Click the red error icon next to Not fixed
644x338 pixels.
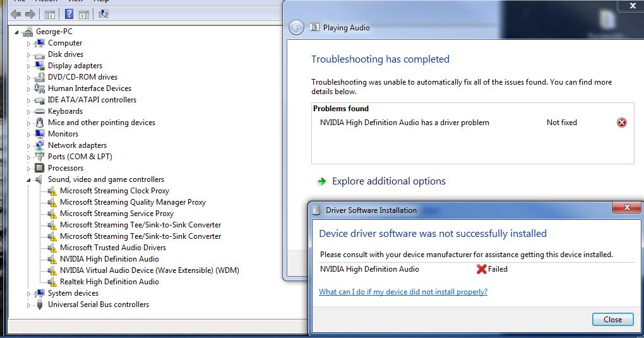[x=622, y=123]
